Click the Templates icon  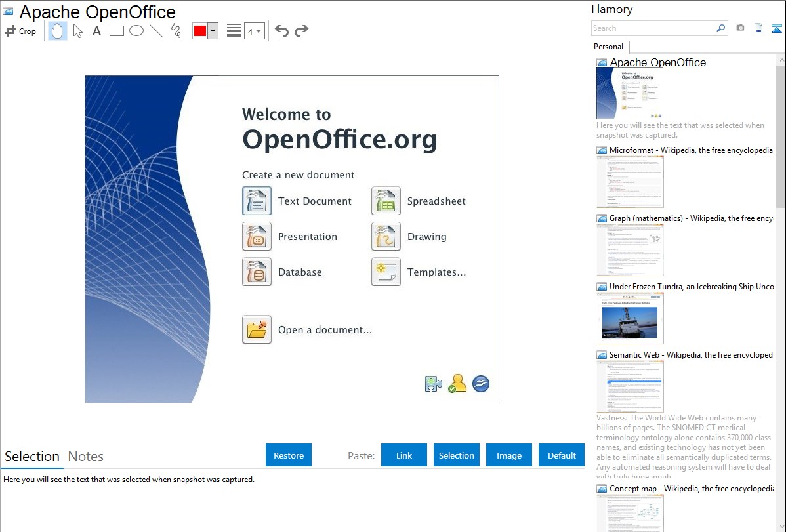pyautogui.click(x=386, y=272)
